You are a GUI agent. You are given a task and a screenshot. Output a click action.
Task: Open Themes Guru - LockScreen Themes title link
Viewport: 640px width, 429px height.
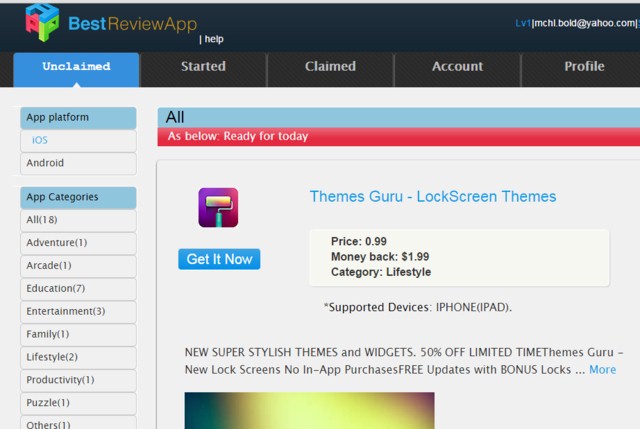click(433, 197)
